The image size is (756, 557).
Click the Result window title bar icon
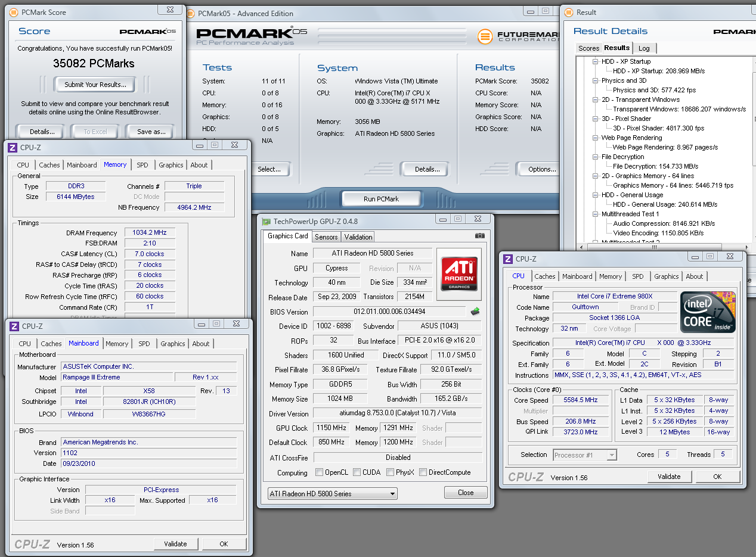[568, 12]
